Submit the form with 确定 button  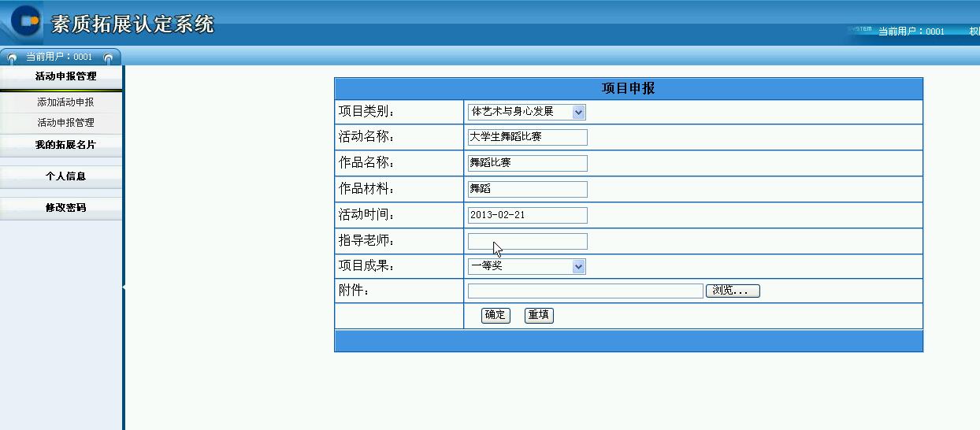pyautogui.click(x=496, y=315)
